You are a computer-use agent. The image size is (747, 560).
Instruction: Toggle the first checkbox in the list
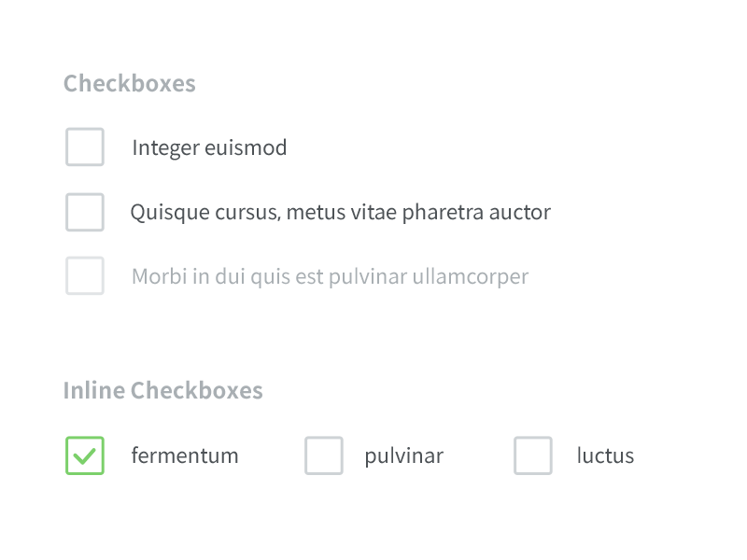84,147
